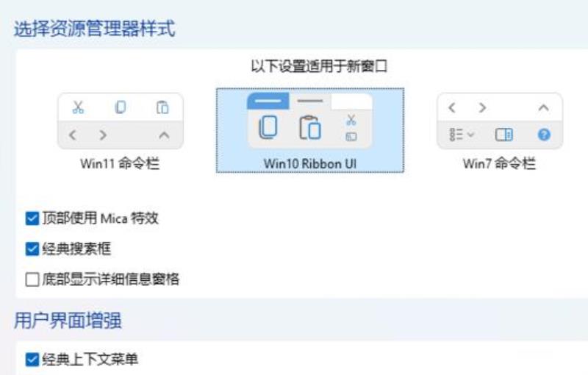
Task: Select the Win10 Ribbon UI style
Action: 310,130
